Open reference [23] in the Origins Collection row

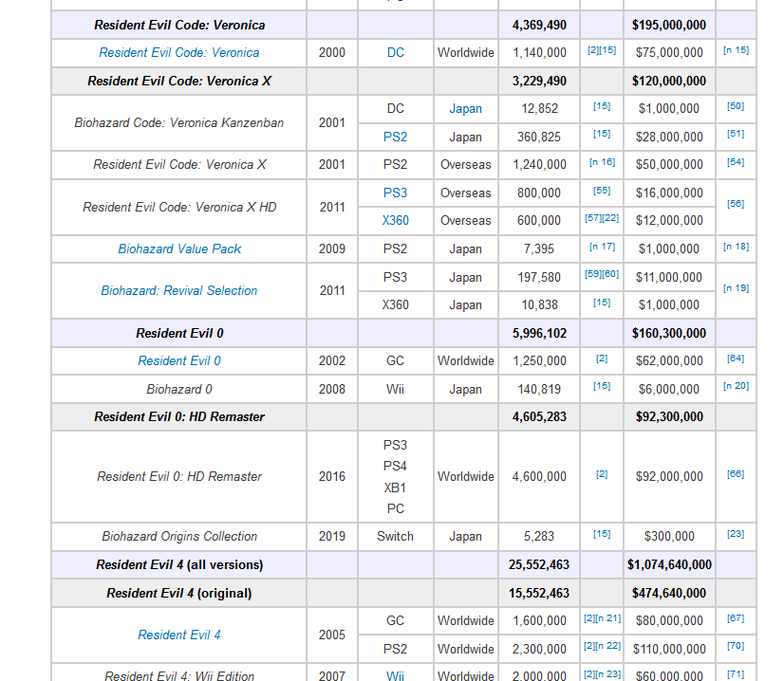pos(736,534)
